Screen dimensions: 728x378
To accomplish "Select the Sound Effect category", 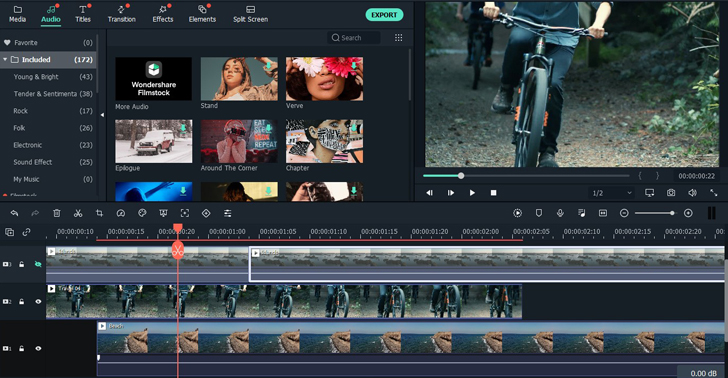I will tap(32, 162).
